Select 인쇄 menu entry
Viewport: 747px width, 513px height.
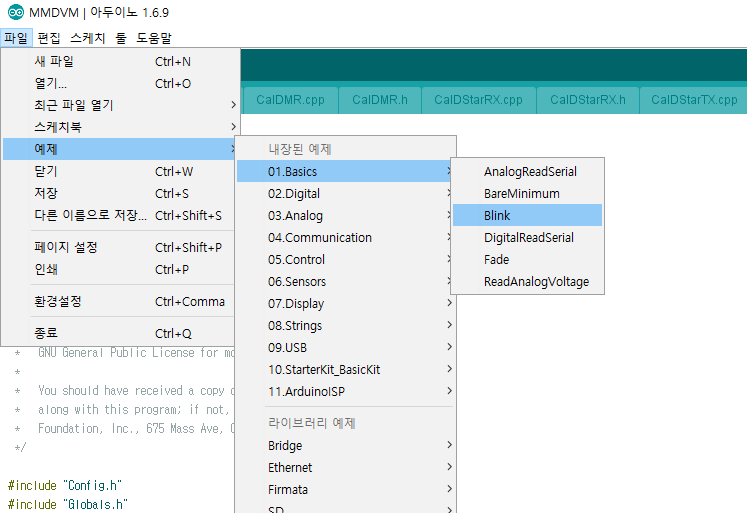[119, 269]
